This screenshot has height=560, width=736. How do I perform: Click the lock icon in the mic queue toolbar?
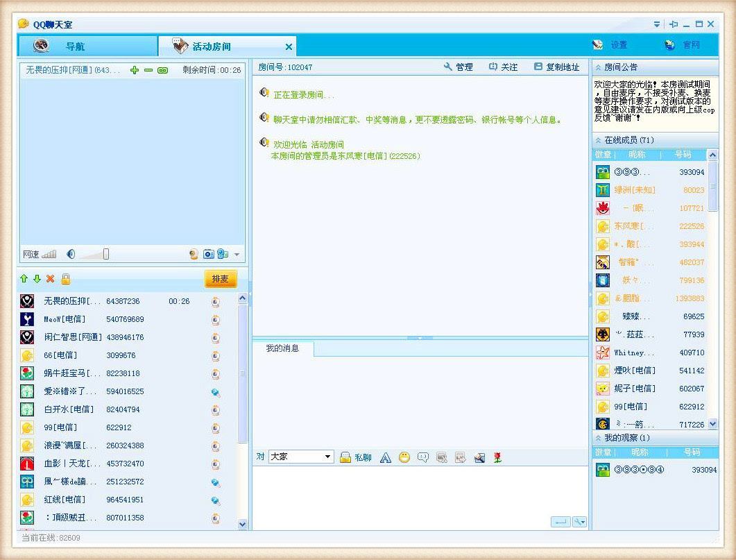pyautogui.click(x=65, y=278)
